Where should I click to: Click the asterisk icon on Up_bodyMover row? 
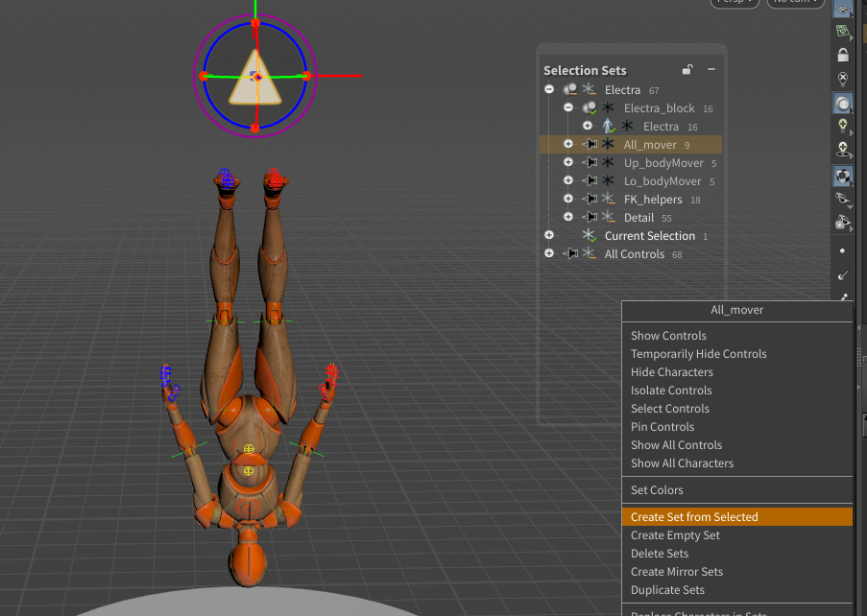608,162
